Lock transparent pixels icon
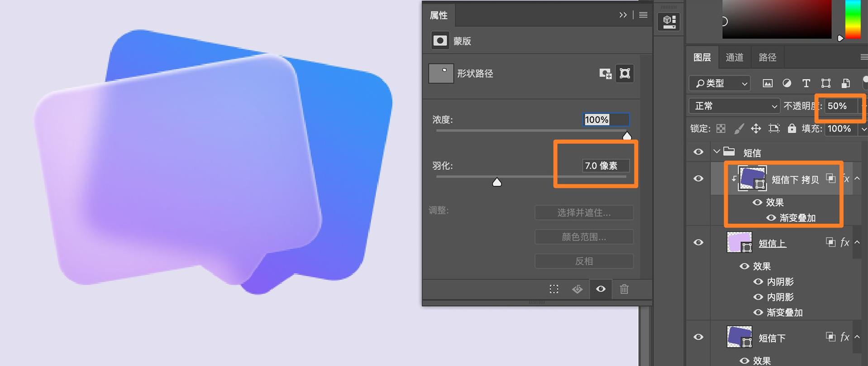The image size is (868, 366). tap(721, 129)
